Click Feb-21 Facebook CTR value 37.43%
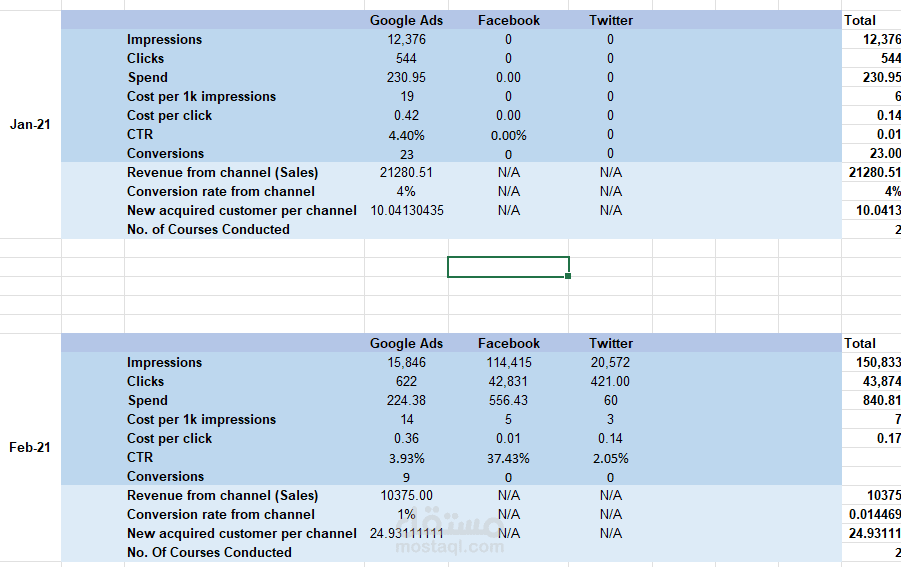901x567 pixels. [509, 458]
